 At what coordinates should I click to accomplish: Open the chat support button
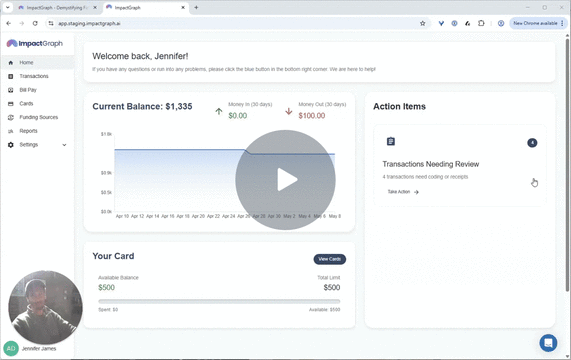pos(548,343)
